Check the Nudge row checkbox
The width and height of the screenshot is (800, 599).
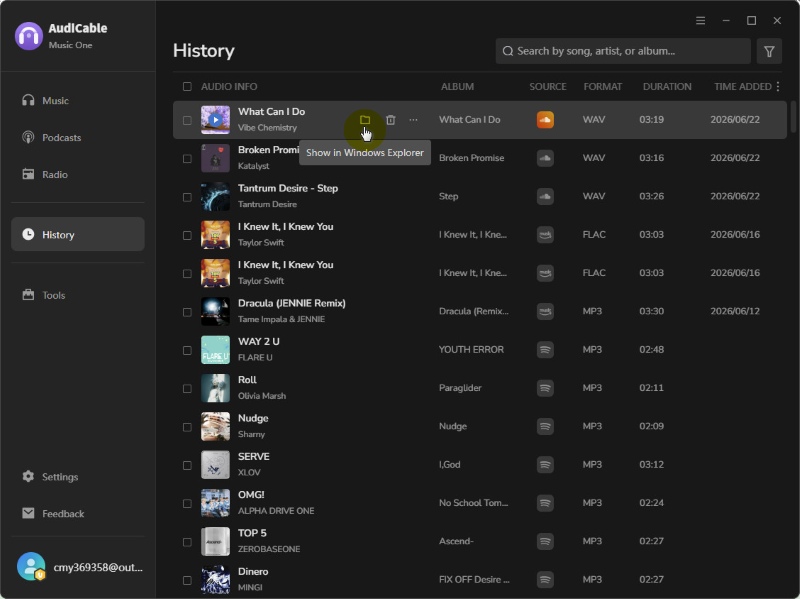(187, 427)
